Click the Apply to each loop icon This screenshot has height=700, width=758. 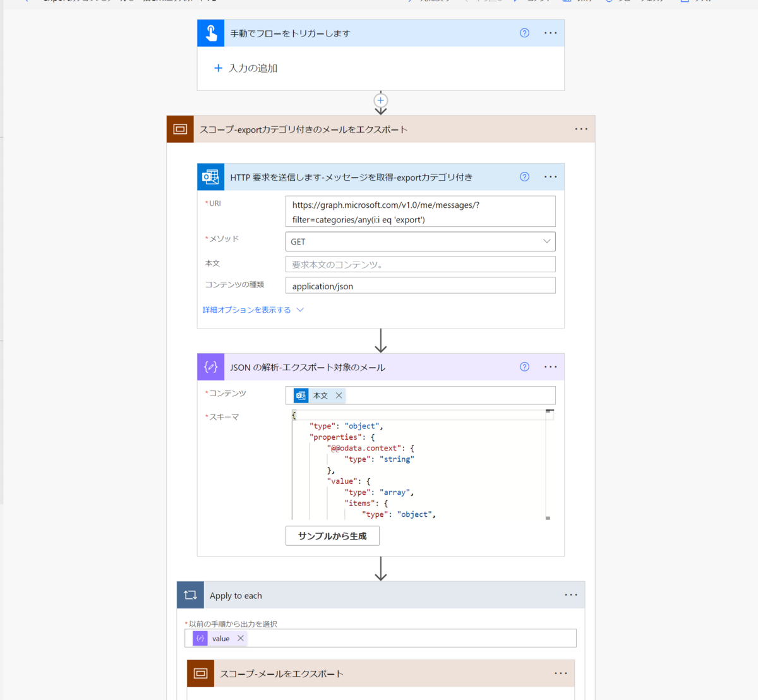coord(190,595)
